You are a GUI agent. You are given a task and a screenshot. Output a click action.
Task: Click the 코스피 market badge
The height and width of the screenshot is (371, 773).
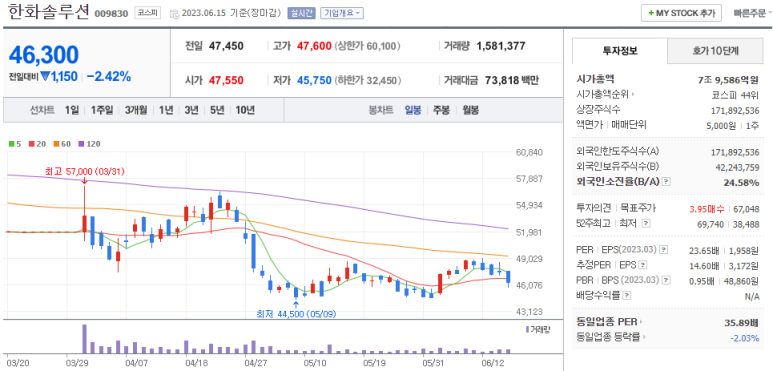tap(148, 13)
